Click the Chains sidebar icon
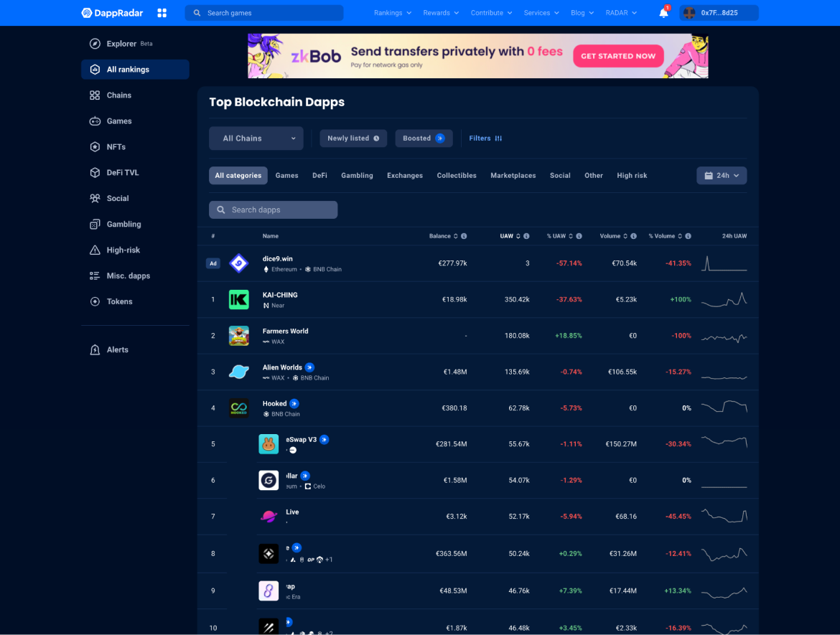Screen dimensions: 840x635 pos(95,95)
